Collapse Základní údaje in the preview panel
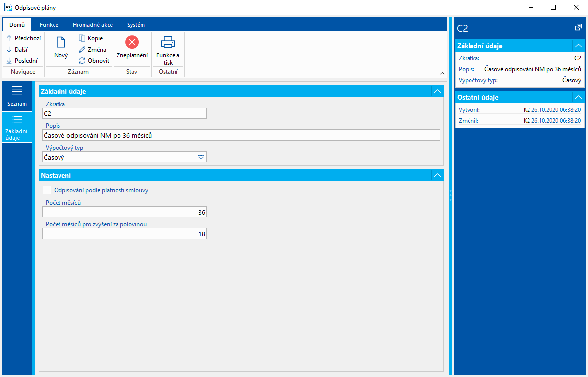Viewport: 588px width, 377px height. pyautogui.click(x=578, y=46)
